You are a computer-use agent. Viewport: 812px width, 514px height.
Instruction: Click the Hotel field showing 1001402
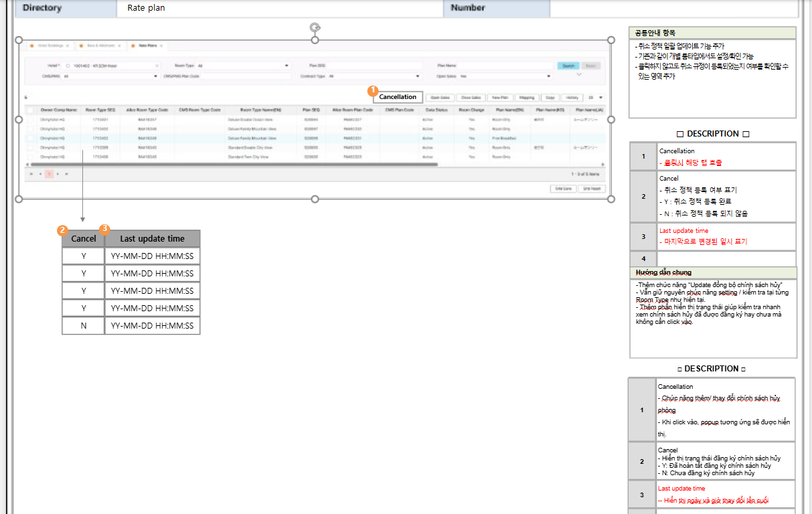110,66
